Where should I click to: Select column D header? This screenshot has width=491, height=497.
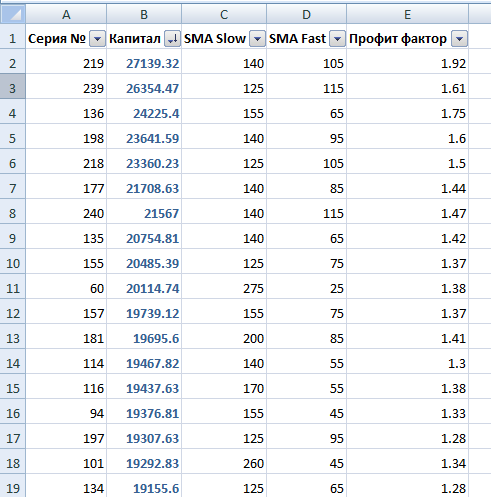coord(306,14)
